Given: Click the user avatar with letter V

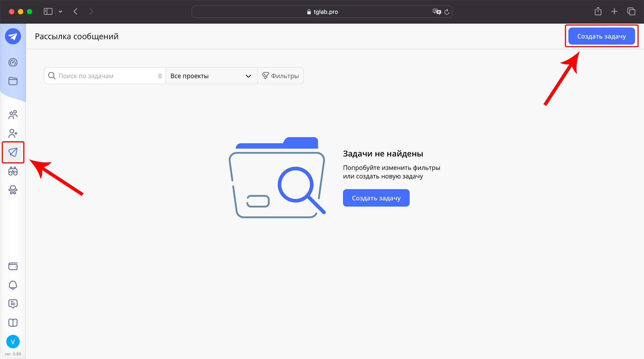Looking at the screenshot, I should (13, 342).
